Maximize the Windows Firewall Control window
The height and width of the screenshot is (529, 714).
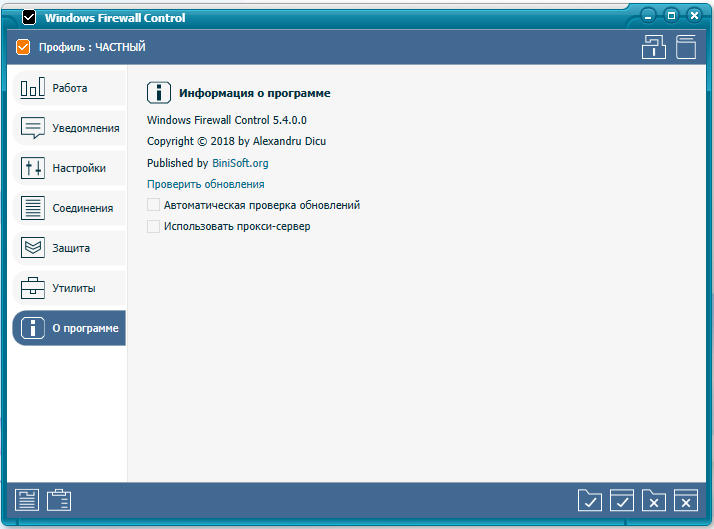point(671,16)
